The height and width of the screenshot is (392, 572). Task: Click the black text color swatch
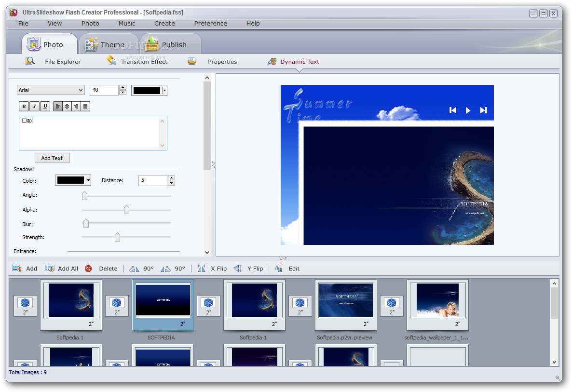click(x=147, y=91)
